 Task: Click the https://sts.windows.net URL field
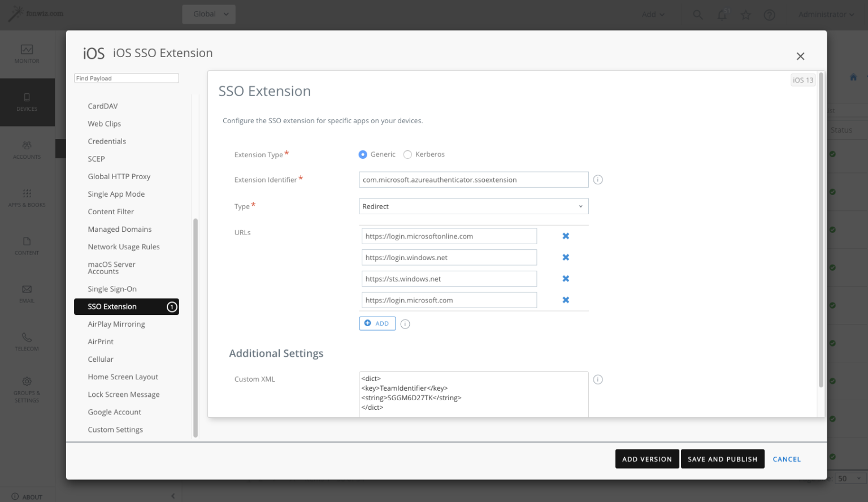point(449,279)
